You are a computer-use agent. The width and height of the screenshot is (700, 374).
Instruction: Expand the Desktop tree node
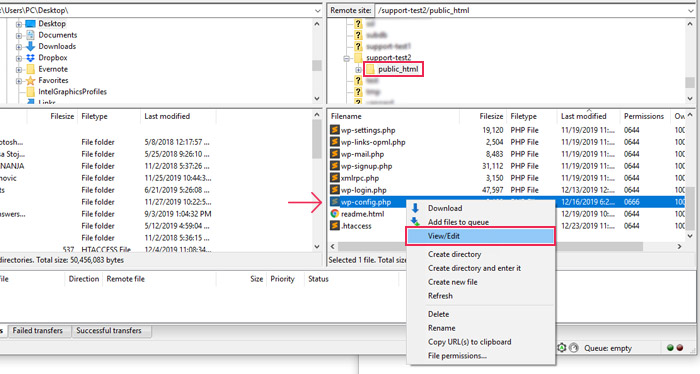19,24
